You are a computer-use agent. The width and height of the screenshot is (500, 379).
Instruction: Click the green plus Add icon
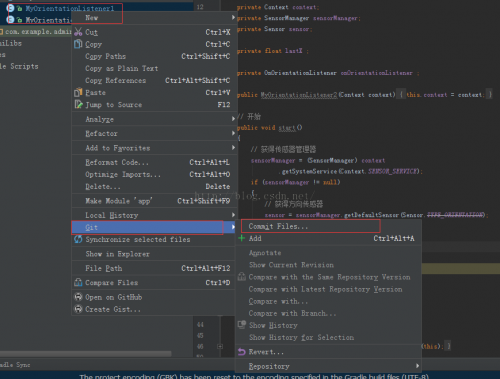coord(242,238)
